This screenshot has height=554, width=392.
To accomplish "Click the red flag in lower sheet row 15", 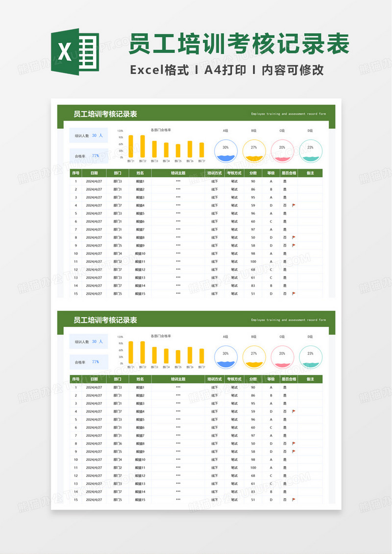I will pos(294,500).
